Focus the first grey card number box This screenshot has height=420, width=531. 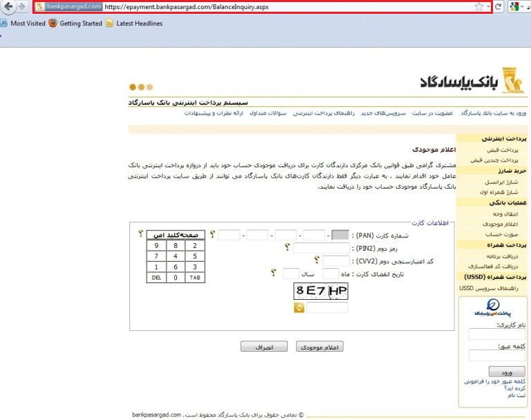coord(340,235)
